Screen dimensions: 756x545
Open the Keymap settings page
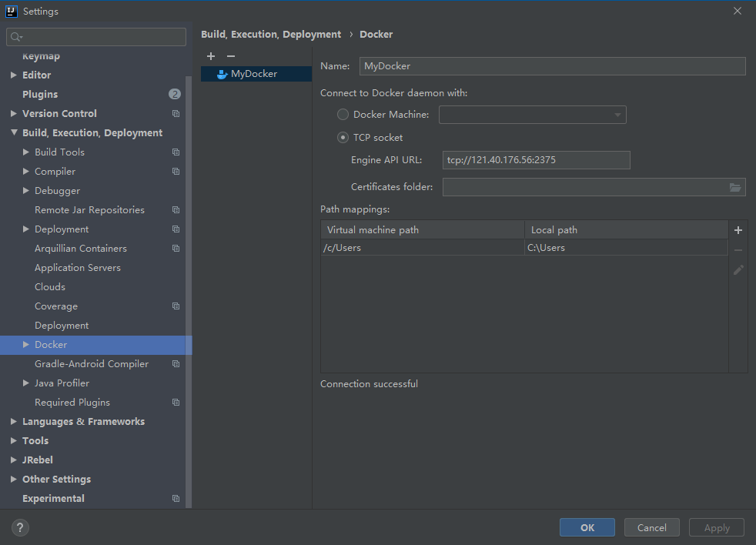tap(41, 56)
